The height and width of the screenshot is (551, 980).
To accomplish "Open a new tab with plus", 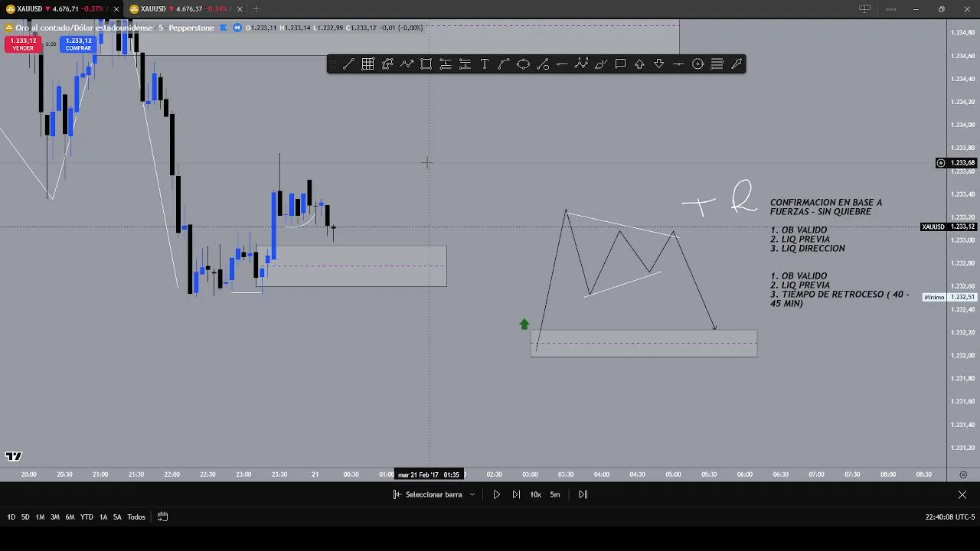I will (256, 9).
